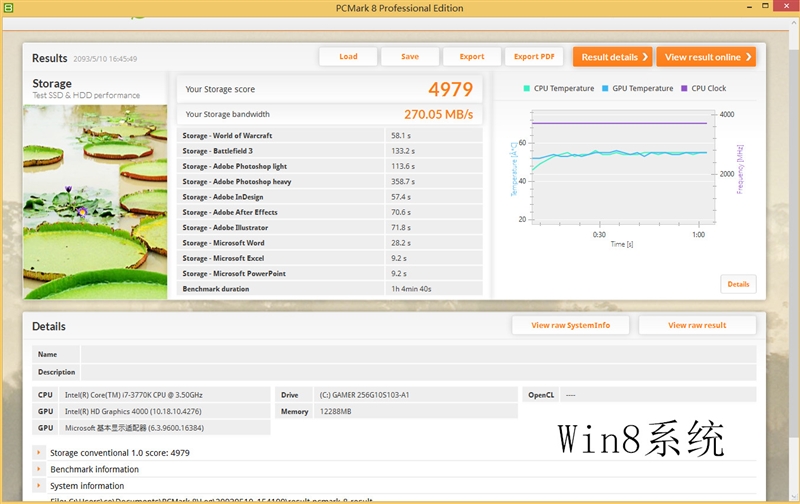
Task: Click the Name input field
Action: pyautogui.click(x=420, y=354)
